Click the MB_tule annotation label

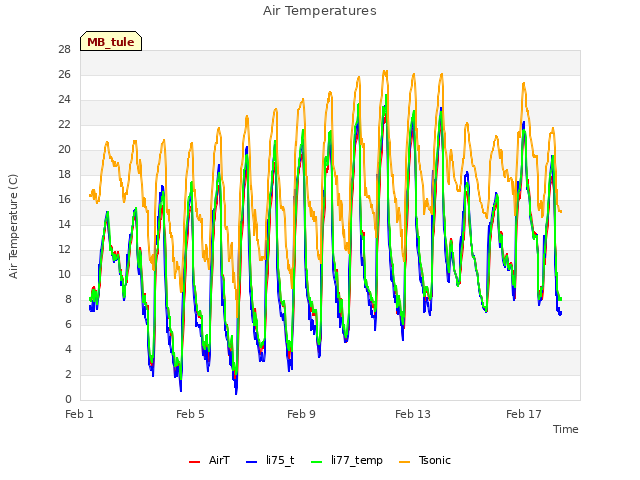click(x=111, y=41)
